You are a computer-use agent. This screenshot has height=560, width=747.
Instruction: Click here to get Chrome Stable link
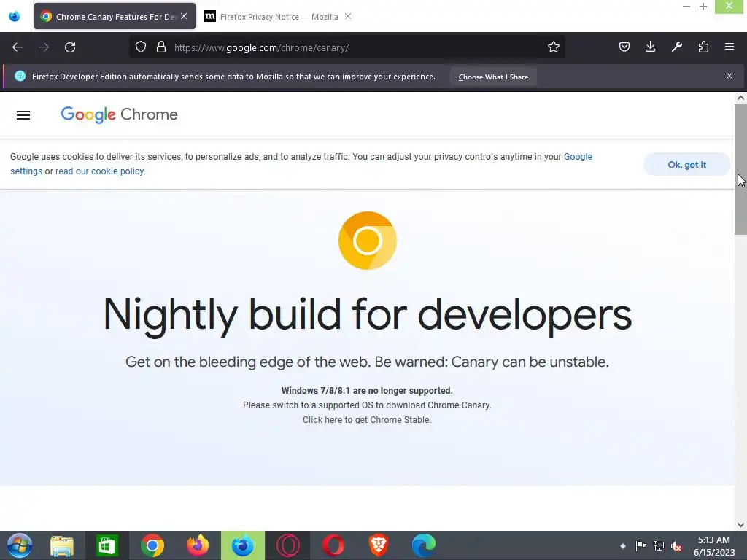point(367,419)
